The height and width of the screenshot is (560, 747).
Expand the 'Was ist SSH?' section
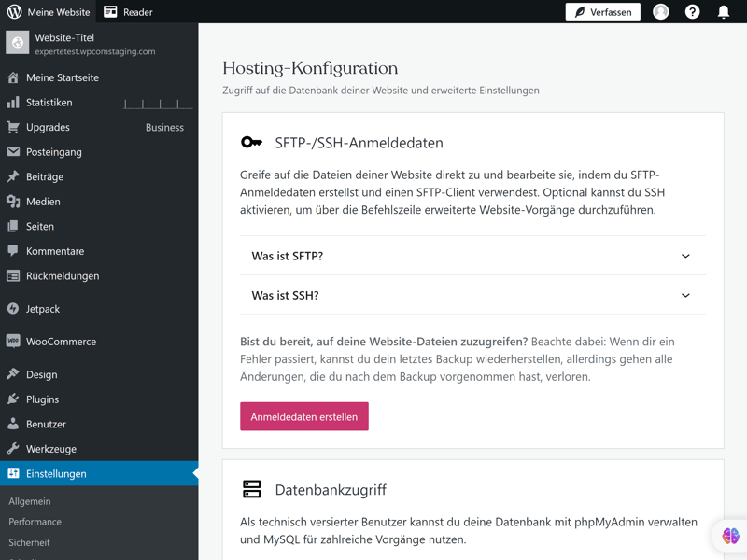[472, 295]
